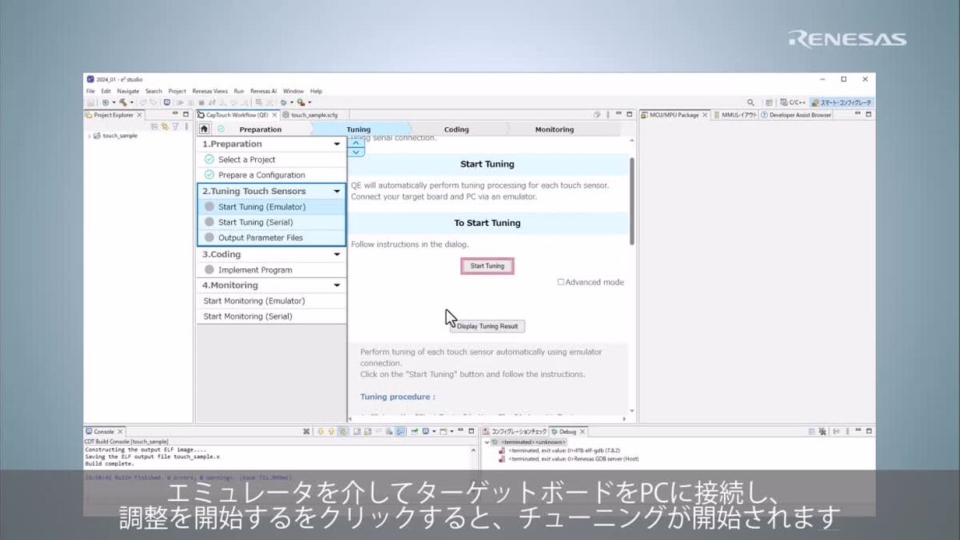Image resolution: width=960 pixels, height=540 pixels.
Task: Select the Developer Assist Browser tab
Action: 796,114
